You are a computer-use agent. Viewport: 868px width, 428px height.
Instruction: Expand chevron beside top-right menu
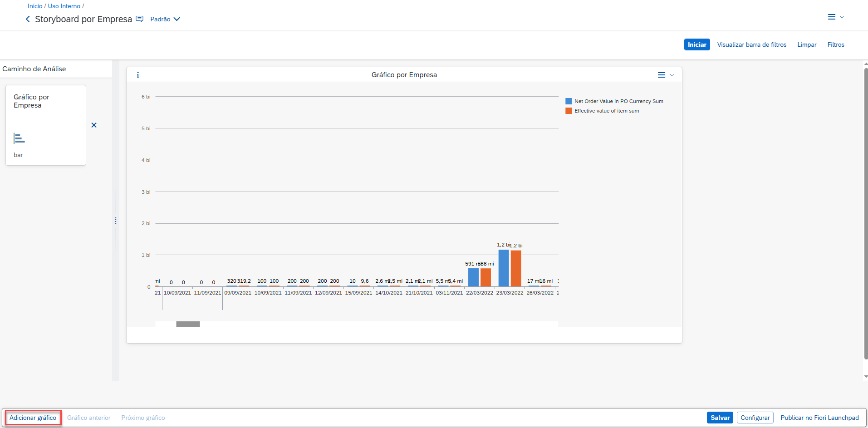842,17
